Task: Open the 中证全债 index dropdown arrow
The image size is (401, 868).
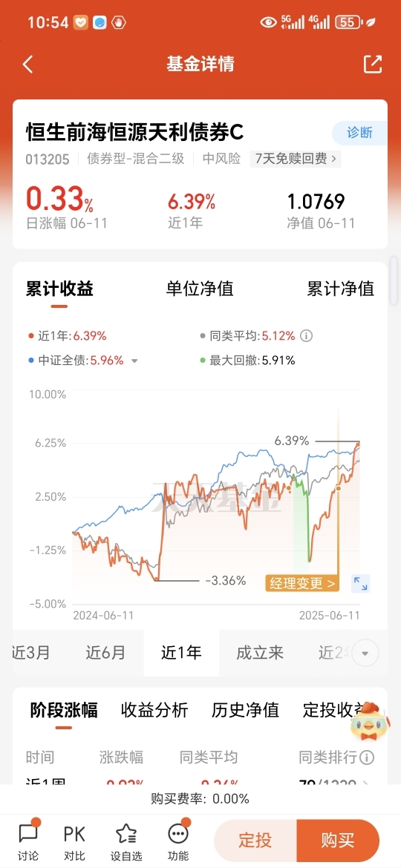Action: [x=134, y=361]
